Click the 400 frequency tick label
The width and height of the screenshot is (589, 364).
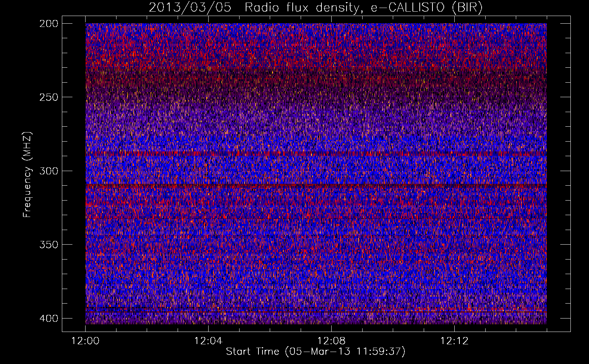pyautogui.click(x=49, y=318)
